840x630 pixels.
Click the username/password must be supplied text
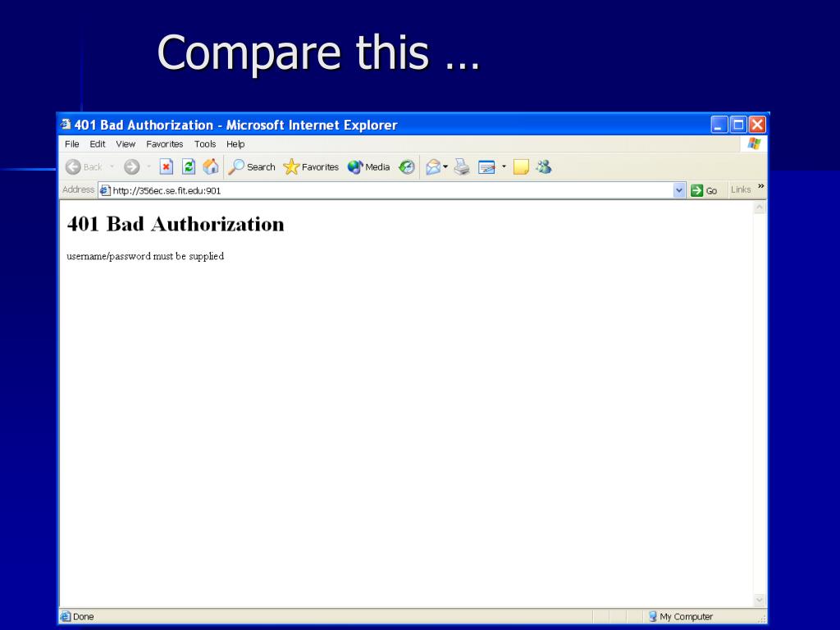145,256
